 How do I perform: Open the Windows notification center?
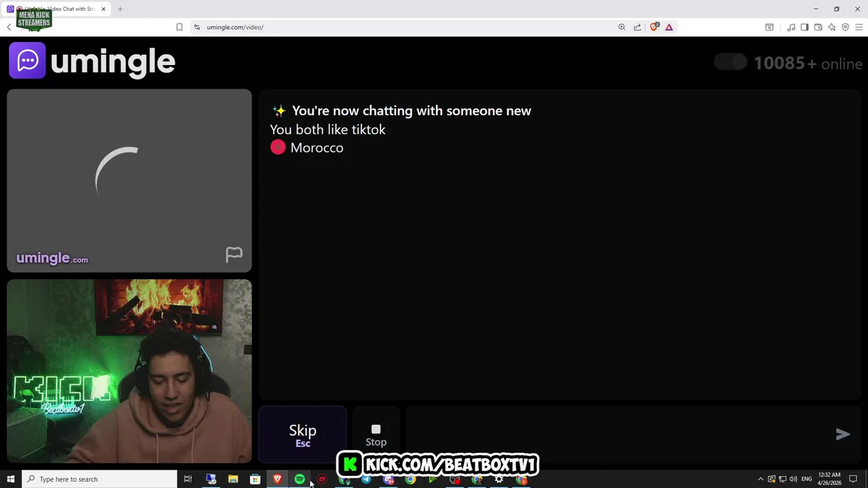[853, 479]
